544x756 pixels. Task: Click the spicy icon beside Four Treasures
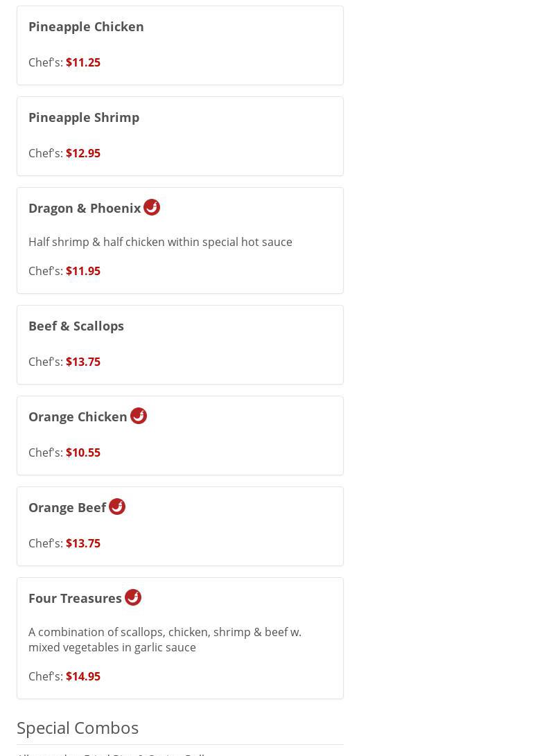click(x=133, y=597)
